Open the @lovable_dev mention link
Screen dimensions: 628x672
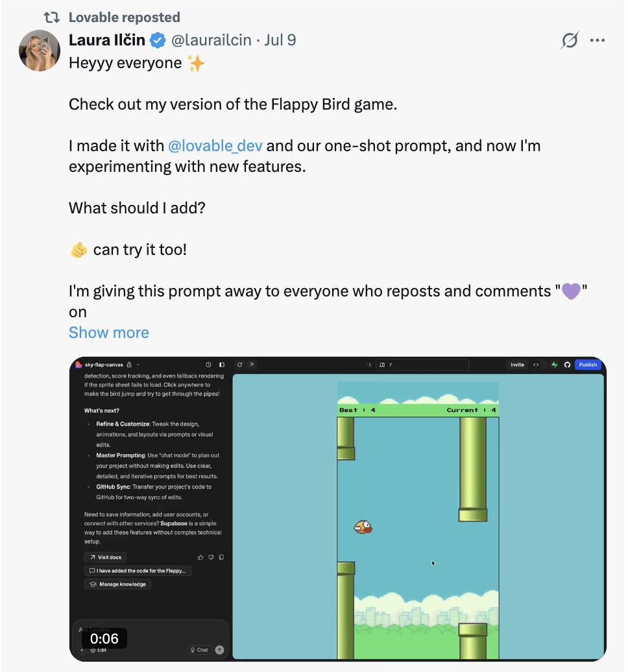[215, 146]
